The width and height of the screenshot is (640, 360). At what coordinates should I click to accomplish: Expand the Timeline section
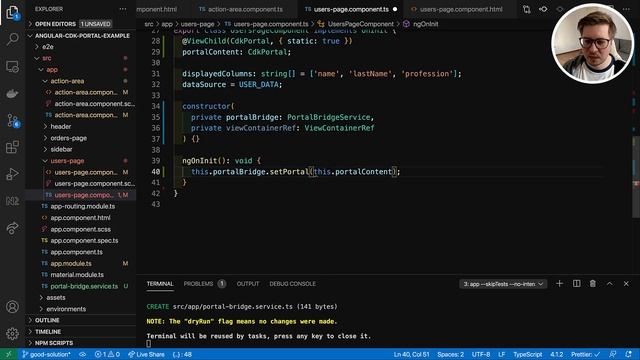tap(81, 332)
